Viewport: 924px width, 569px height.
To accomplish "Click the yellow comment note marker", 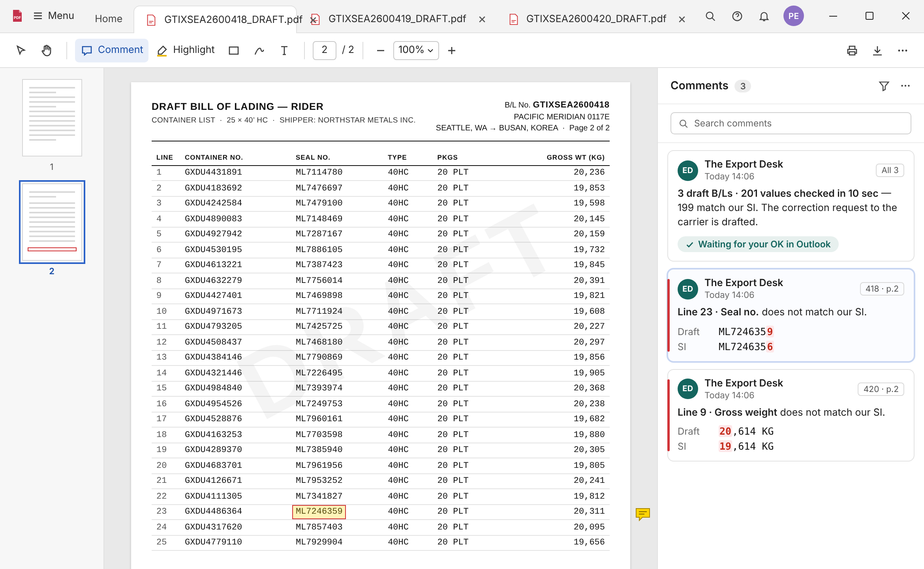I will tap(642, 514).
